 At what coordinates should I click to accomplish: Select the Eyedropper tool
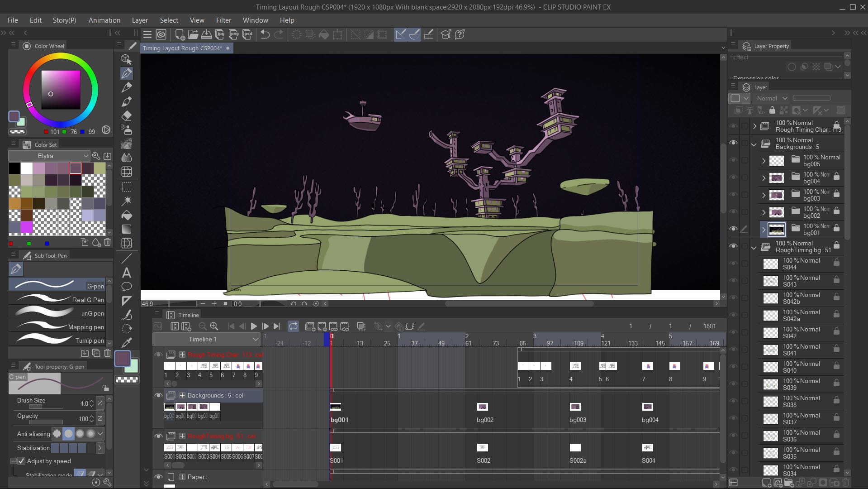(127, 342)
